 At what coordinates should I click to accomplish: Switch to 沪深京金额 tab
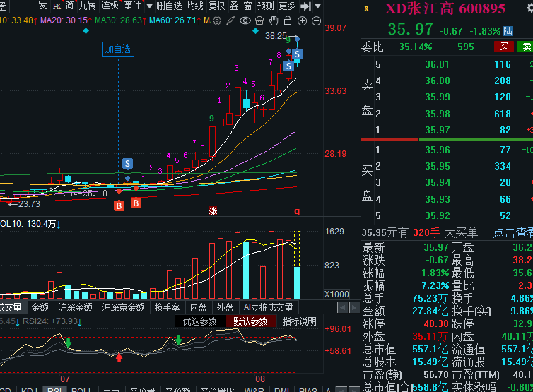pos(124,307)
